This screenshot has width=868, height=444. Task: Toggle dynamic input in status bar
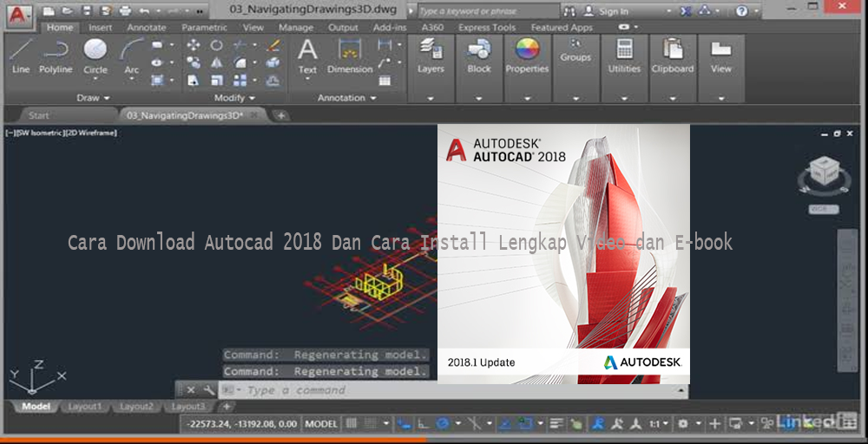point(404,424)
